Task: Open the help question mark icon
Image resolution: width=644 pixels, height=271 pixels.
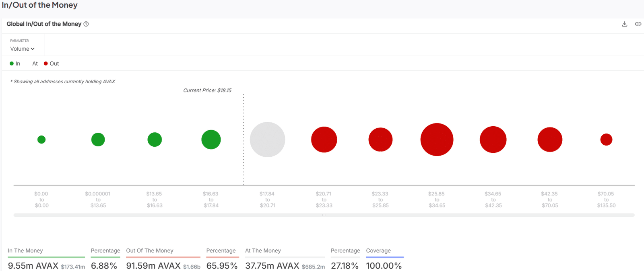Action: point(86,24)
